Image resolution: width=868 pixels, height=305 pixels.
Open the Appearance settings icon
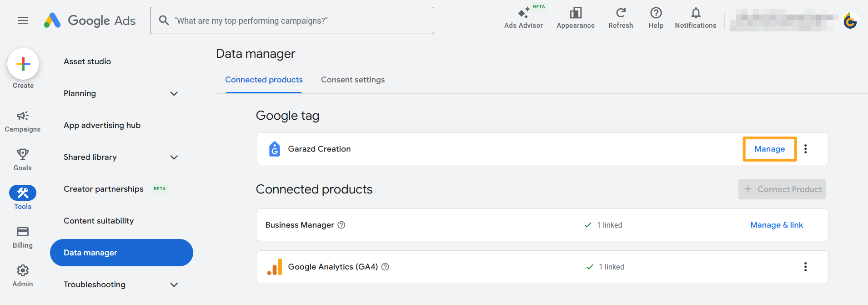tap(576, 13)
